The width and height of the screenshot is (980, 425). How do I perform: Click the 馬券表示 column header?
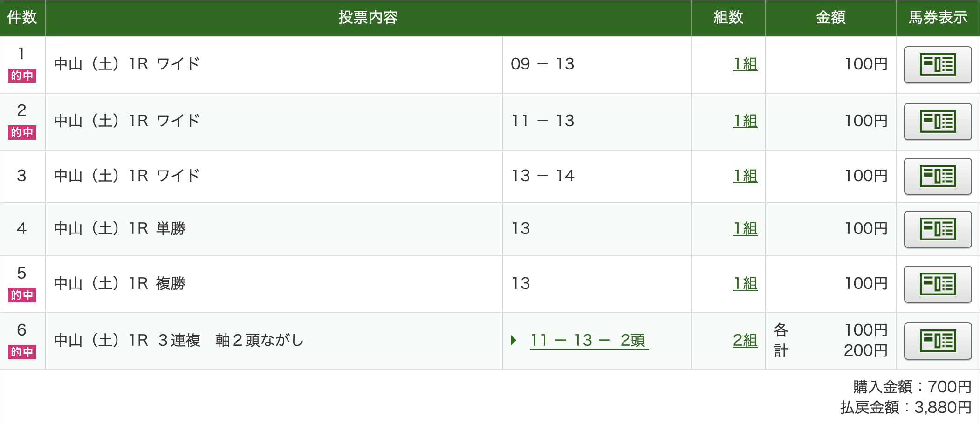coord(938,18)
